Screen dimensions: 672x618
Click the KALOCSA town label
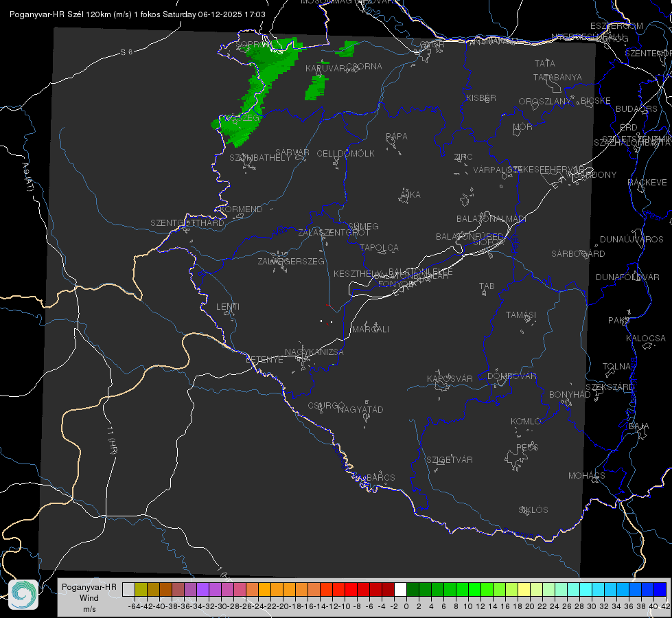coord(645,339)
